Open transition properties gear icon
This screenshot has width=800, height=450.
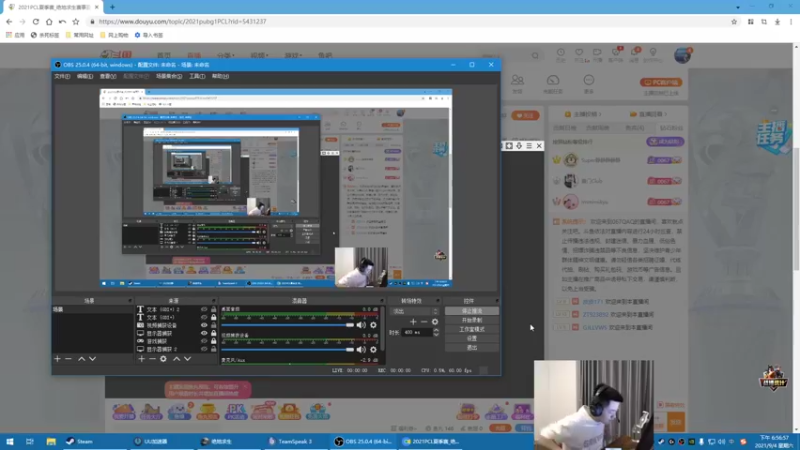click(x=435, y=321)
